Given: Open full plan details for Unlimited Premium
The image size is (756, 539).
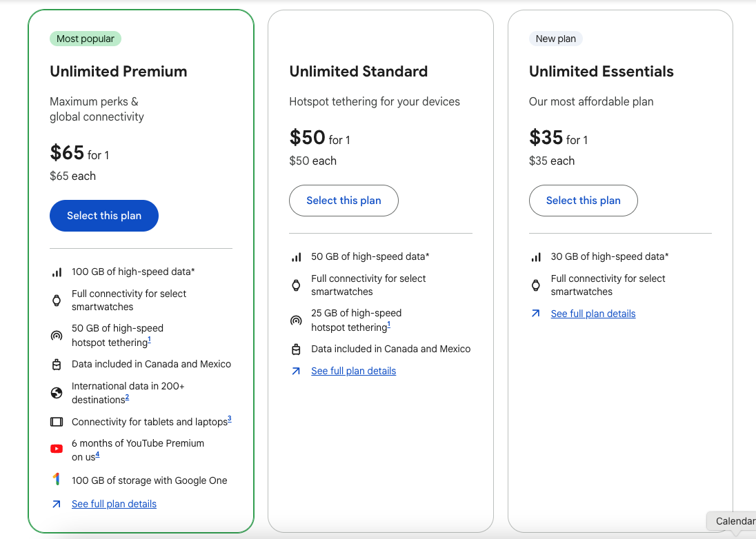Looking at the screenshot, I should pos(114,504).
